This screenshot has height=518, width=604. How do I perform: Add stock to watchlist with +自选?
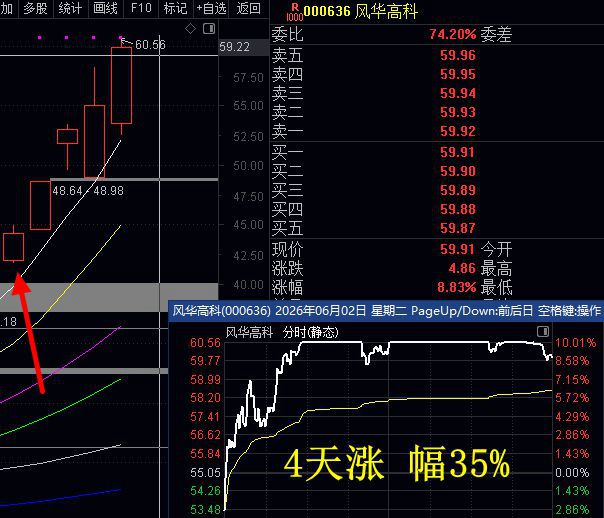click(211, 8)
